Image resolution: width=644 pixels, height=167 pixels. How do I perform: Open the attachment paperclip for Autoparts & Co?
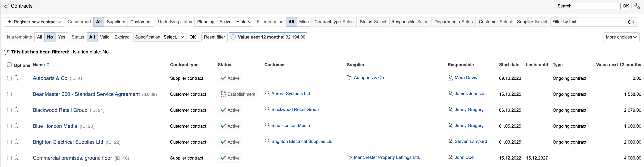[x=16, y=78]
